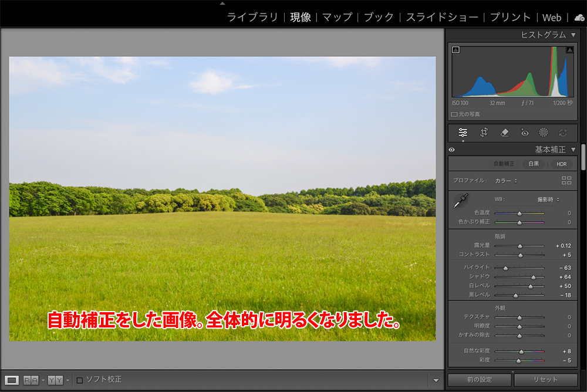Collapse the ヒストグラム panel

[573, 35]
